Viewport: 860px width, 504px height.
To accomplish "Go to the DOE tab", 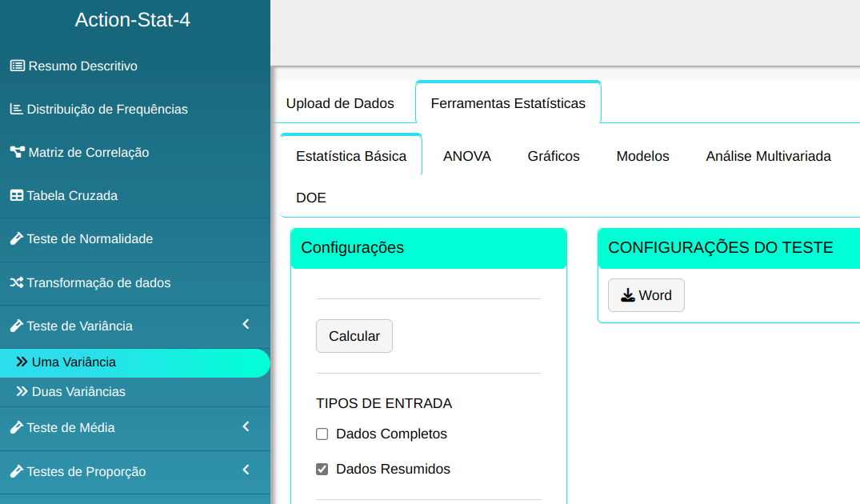I will tap(311, 198).
